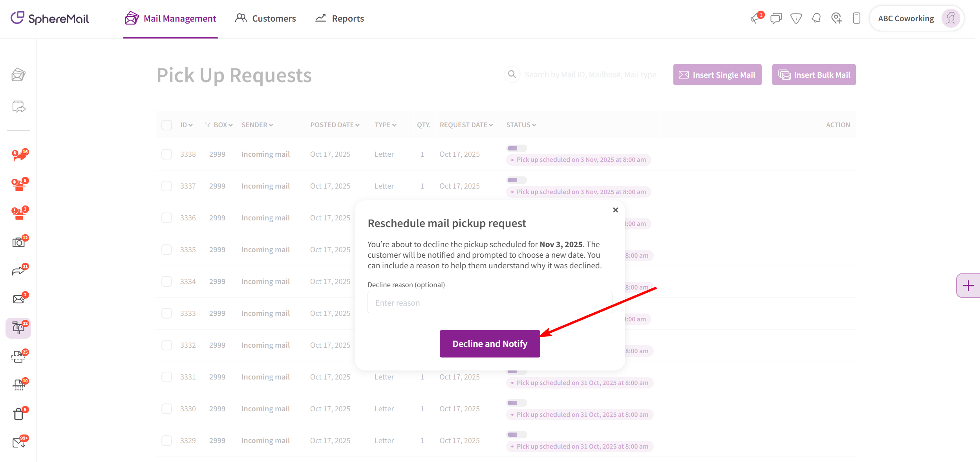The width and height of the screenshot is (980, 462).
Task: Click the mobile device icon in header
Action: (857, 18)
